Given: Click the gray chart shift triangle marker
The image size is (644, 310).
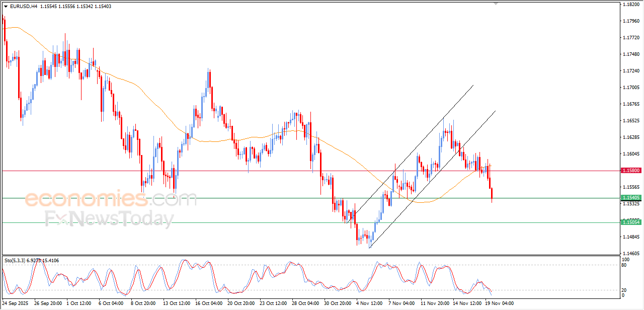Looking at the screenshot, I should click(x=496, y=4).
